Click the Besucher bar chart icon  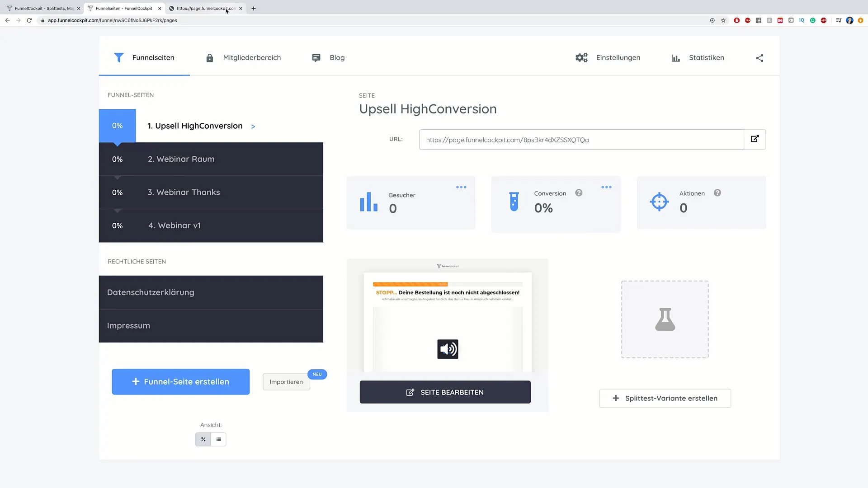tap(369, 202)
